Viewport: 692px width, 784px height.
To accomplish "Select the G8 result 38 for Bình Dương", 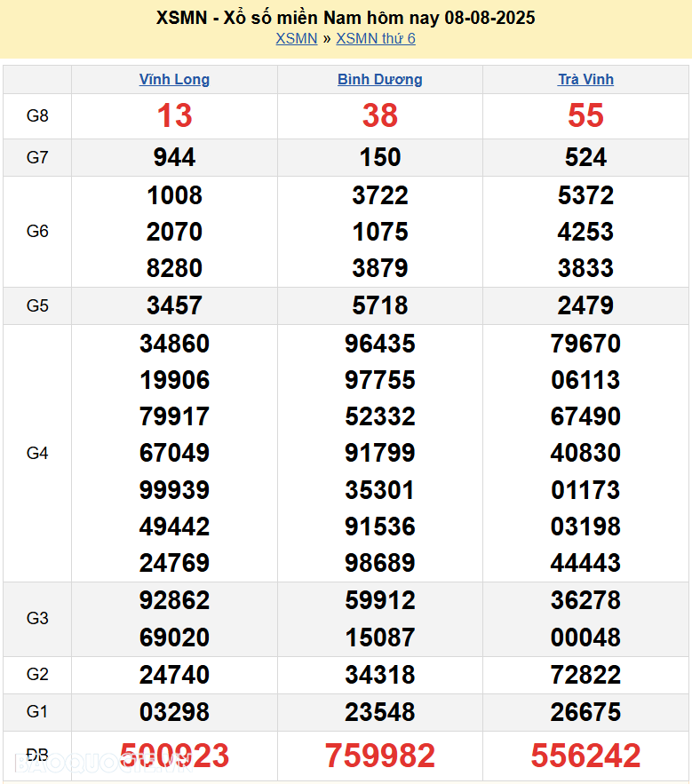I will coord(379,115).
